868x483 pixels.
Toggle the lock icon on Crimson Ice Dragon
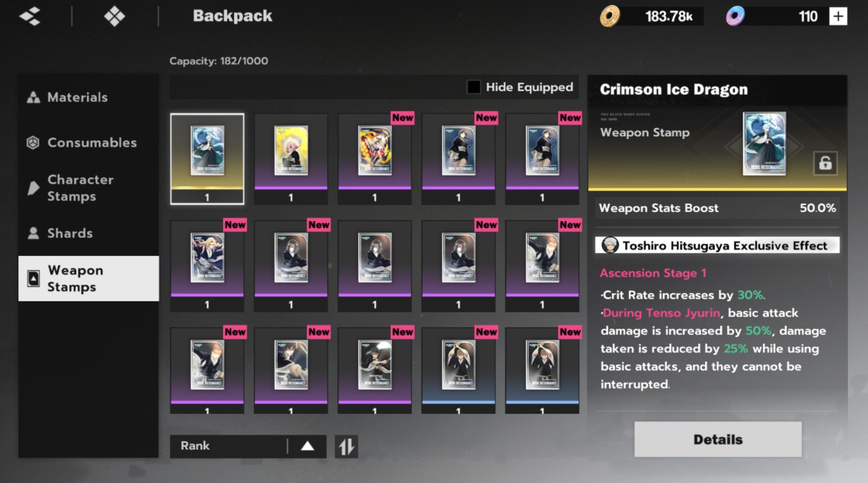point(825,163)
